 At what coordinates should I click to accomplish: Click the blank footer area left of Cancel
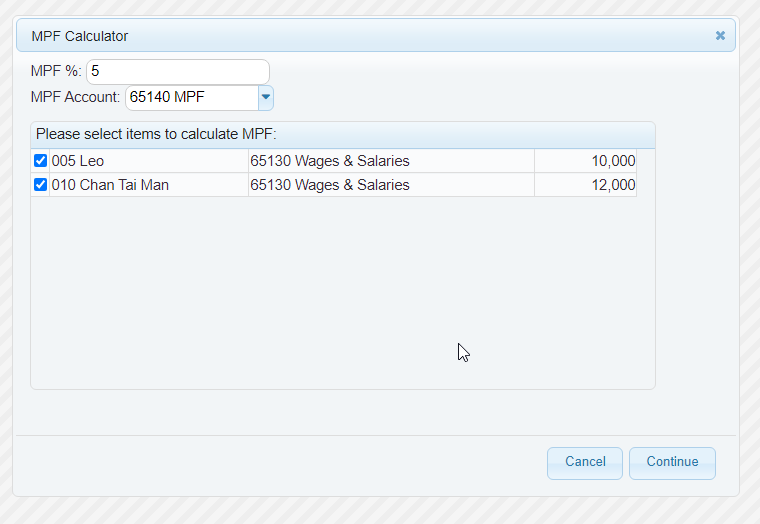[x=280, y=462]
